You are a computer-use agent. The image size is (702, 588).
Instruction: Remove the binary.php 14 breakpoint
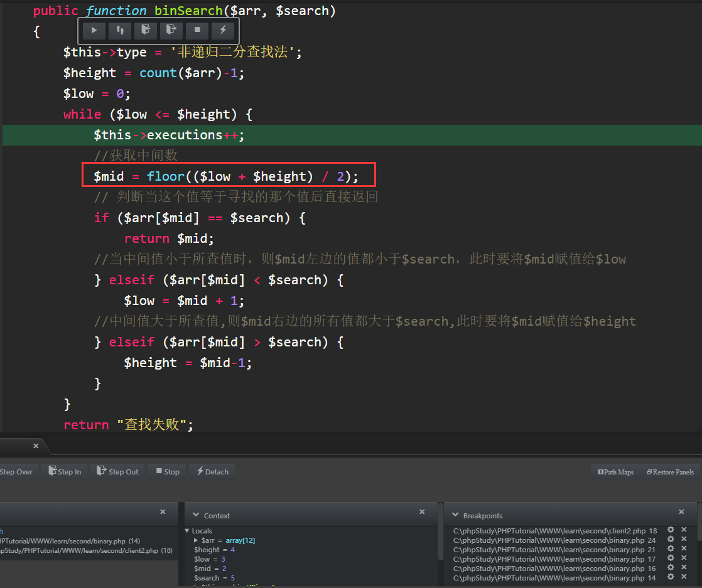click(x=684, y=577)
